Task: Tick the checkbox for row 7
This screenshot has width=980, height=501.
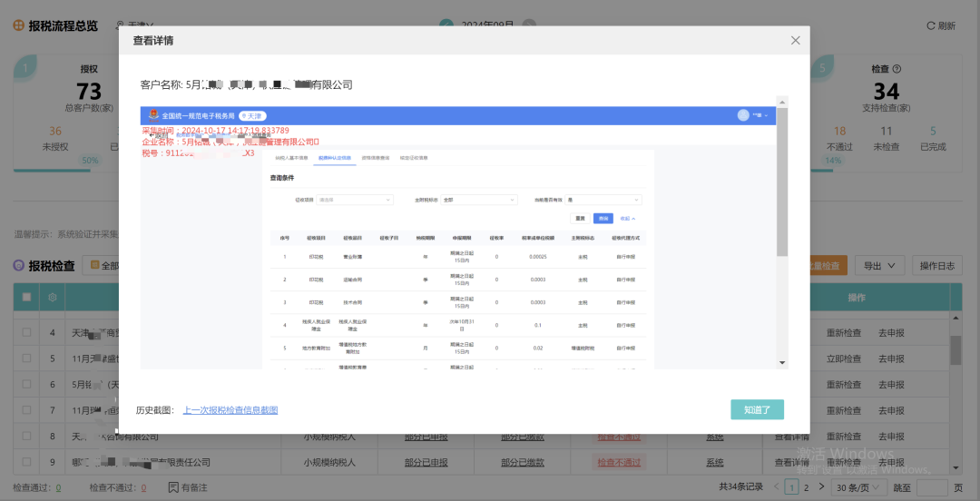Action: coord(27,410)
